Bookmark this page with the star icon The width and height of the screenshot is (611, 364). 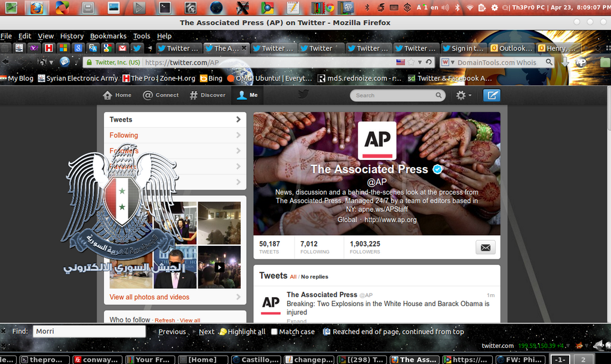[411, 62]
